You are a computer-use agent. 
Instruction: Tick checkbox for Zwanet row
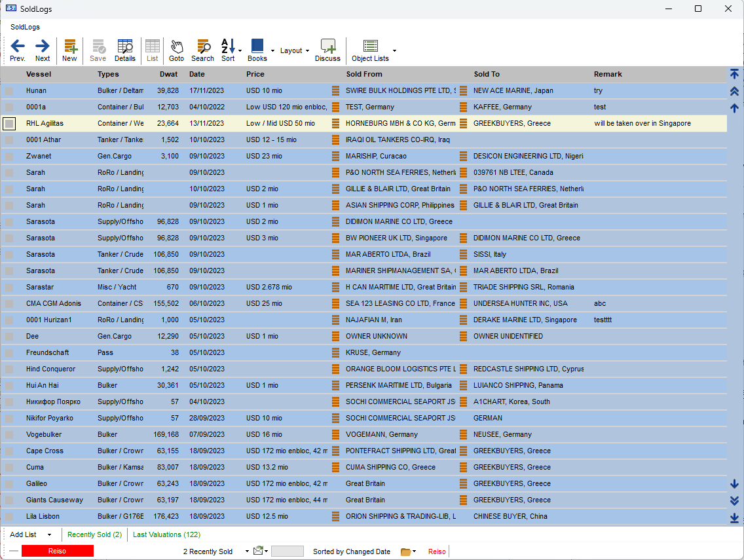9,156
